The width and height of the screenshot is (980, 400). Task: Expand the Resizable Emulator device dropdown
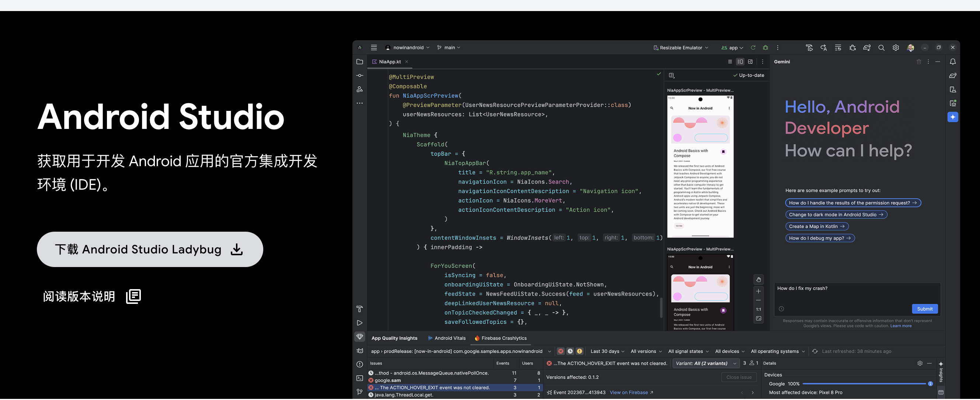(x=681, y=48)
